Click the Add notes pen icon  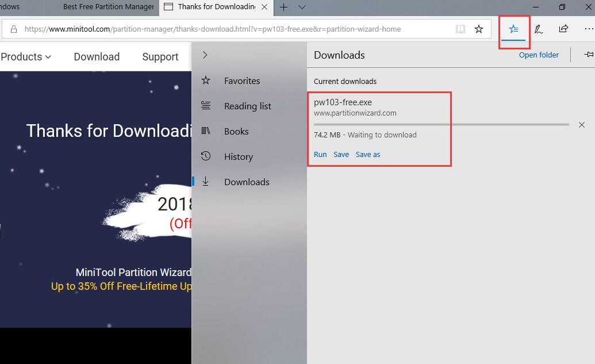click(538, 29)
